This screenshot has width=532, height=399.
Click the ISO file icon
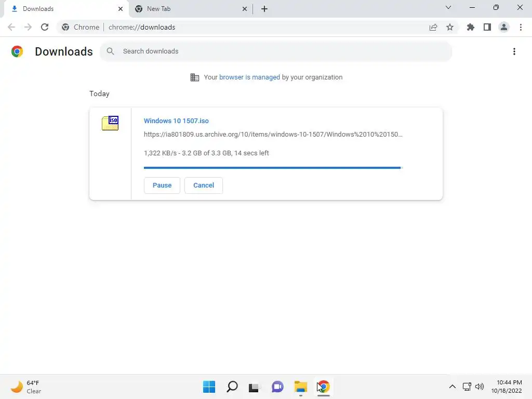(x=110, y=123)
